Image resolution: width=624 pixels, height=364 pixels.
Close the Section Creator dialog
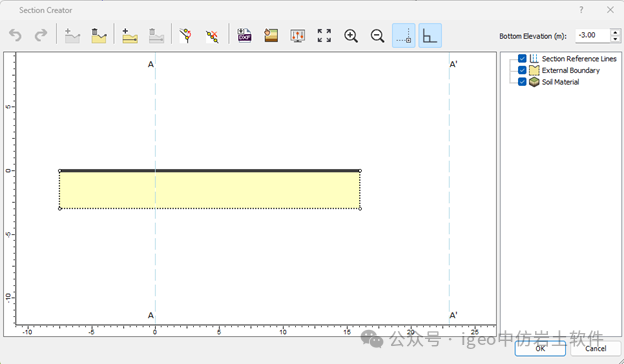coord(610,10)
